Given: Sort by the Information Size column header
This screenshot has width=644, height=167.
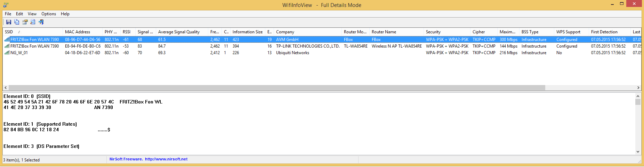Looking at the screenshot, I should click(x=248, y=32).
